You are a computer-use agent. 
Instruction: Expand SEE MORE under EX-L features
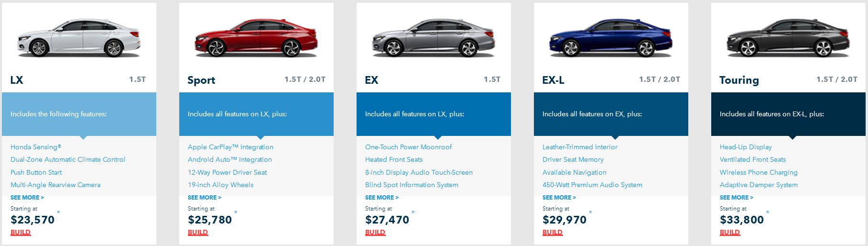559,198
